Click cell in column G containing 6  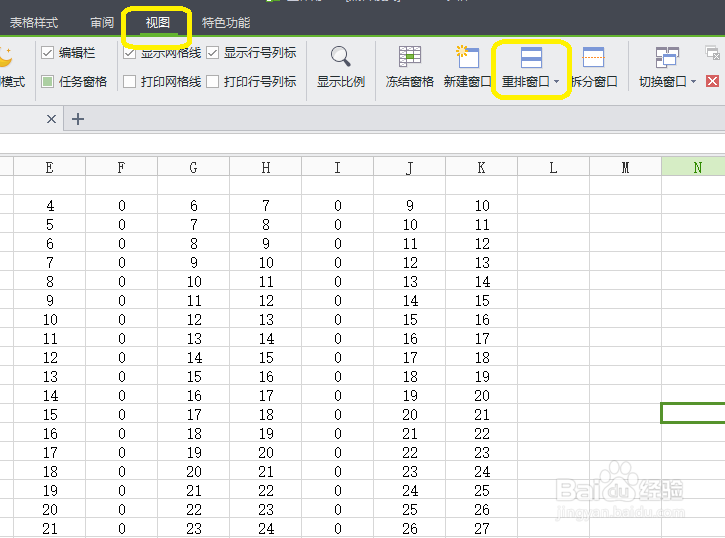click(194, 205)
